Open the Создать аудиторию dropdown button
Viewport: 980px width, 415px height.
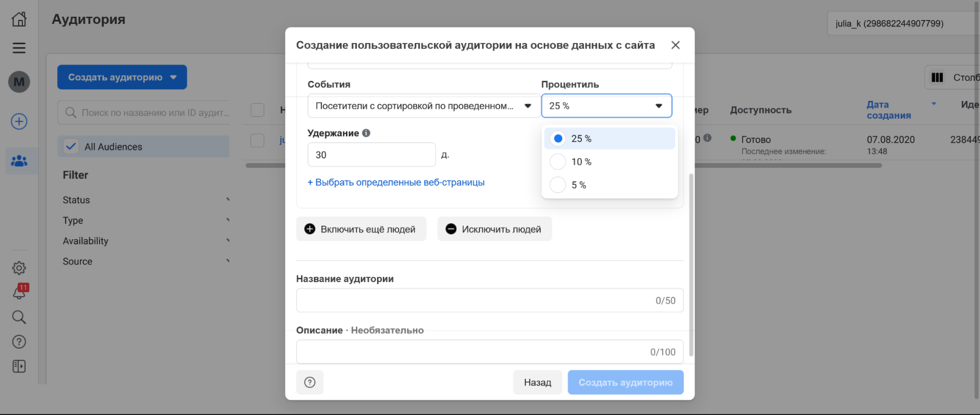[122, 77]
